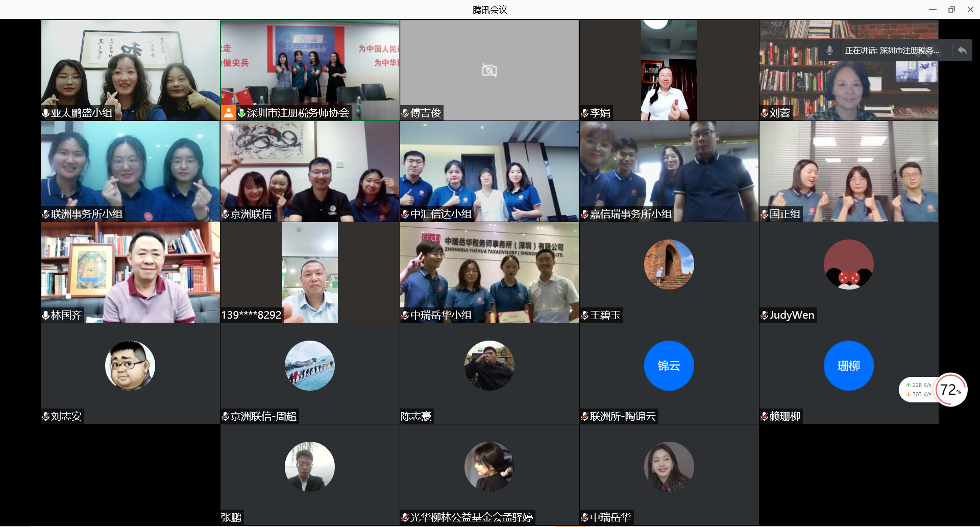This screenshot has height=527, width=980.
Task: Click the 中瑞岳华小组 name label
Action: [x=441, y=316]
